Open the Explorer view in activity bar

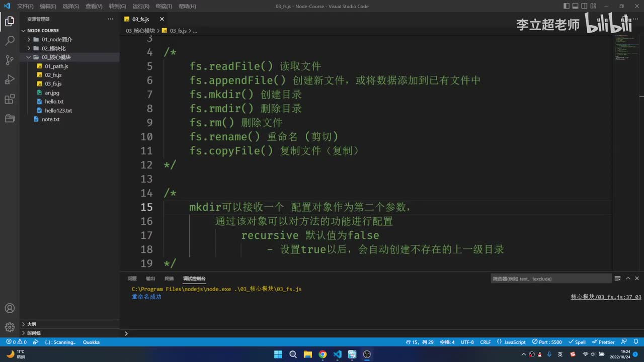tap(10, 22)
